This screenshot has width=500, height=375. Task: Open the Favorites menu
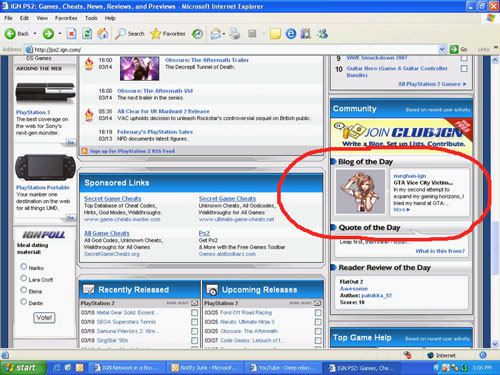[66, 18]
